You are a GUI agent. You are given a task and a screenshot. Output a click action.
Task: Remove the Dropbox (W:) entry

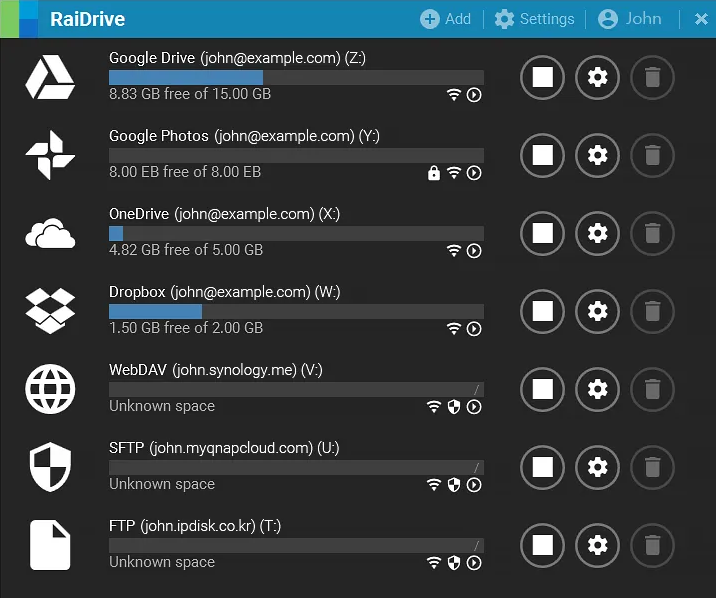click(653, 311)
